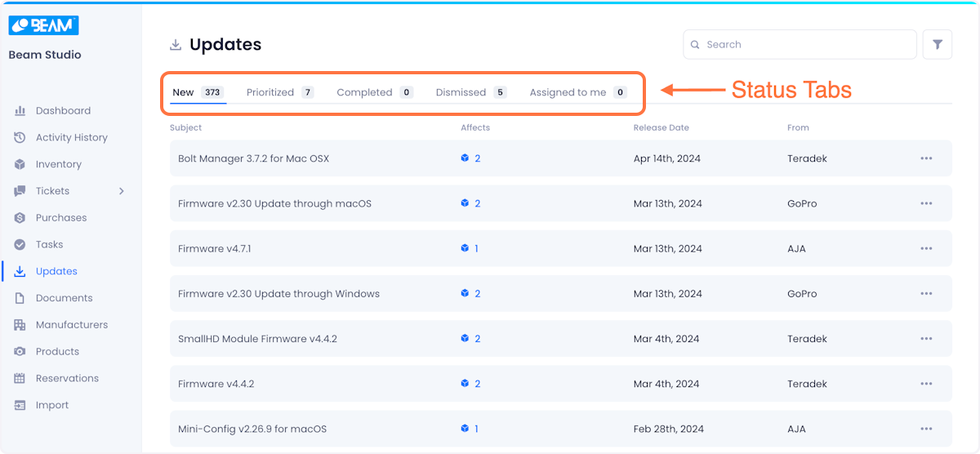Click affected count 2 for SmallHD Module row

coord(477,339)
